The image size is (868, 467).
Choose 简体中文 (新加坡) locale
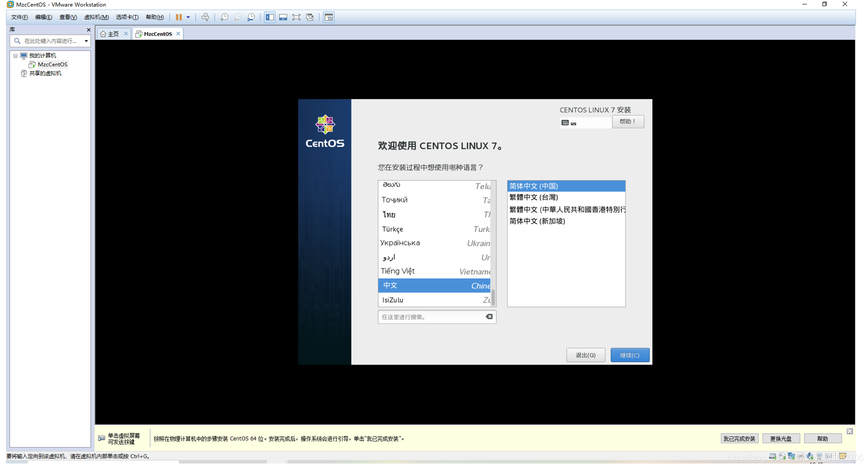pyautogui.click(x=566, y=221)
